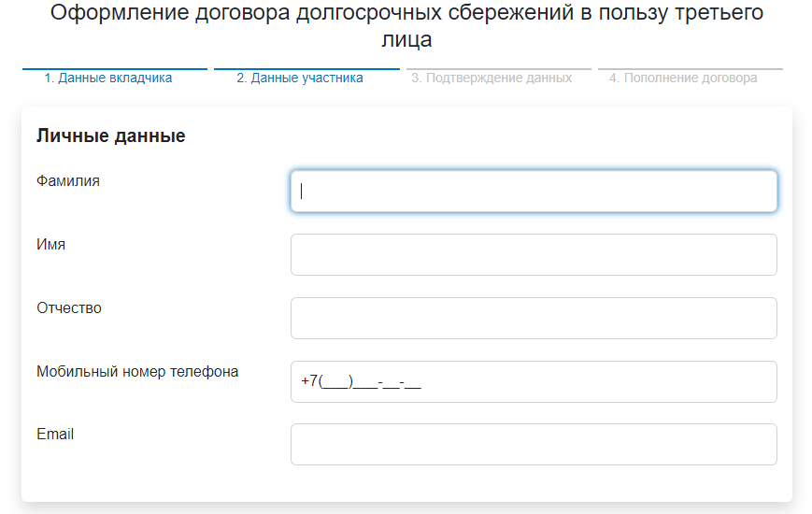Open step 3 Подтверждение данных

click(491, 78)
